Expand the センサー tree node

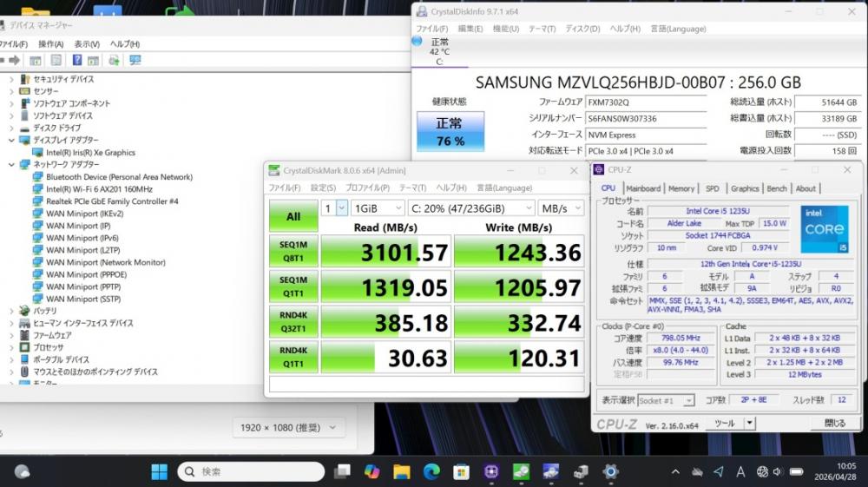(11, 92)
